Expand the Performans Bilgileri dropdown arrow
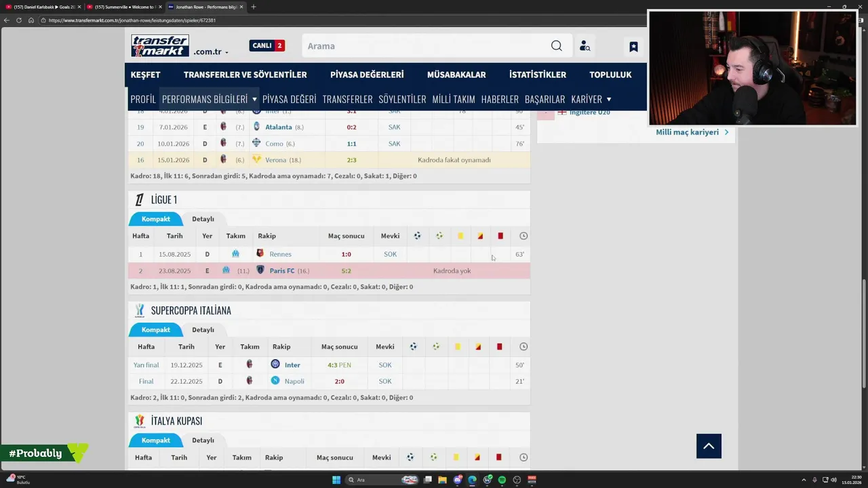The width and height of the screenshot is (868, 488). point(254,100)
